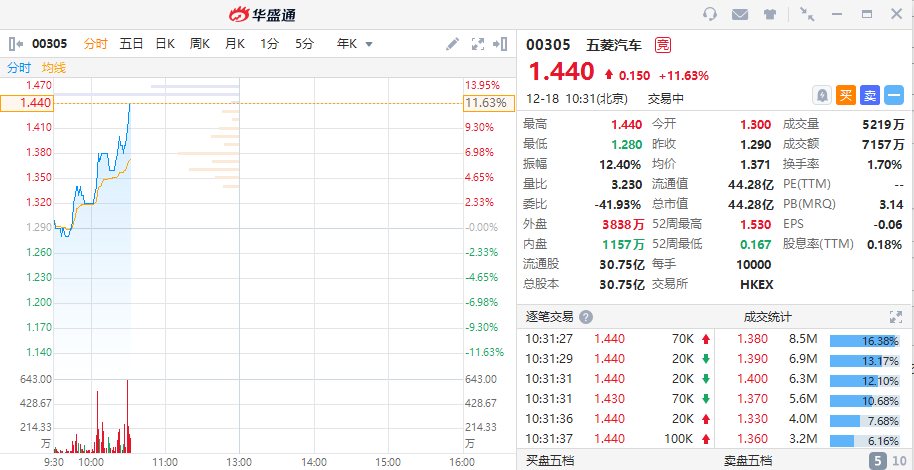Open the 卖盘五档 header
This screenshot has width=914, height=470.
(x=748, y=461)
